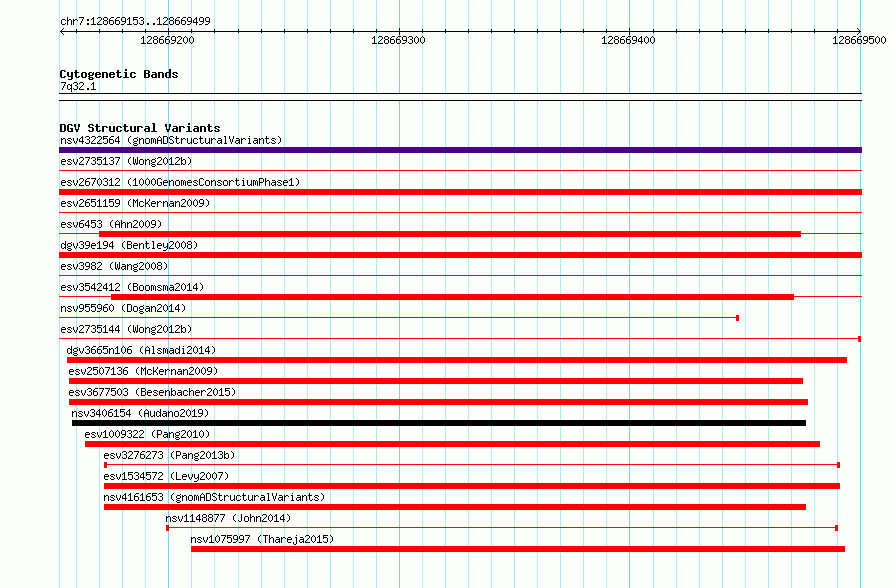Image resolution: width=890 pixels, height=588 pixels.
Task: Click the esv3276273 end marker
Action: 838,465
